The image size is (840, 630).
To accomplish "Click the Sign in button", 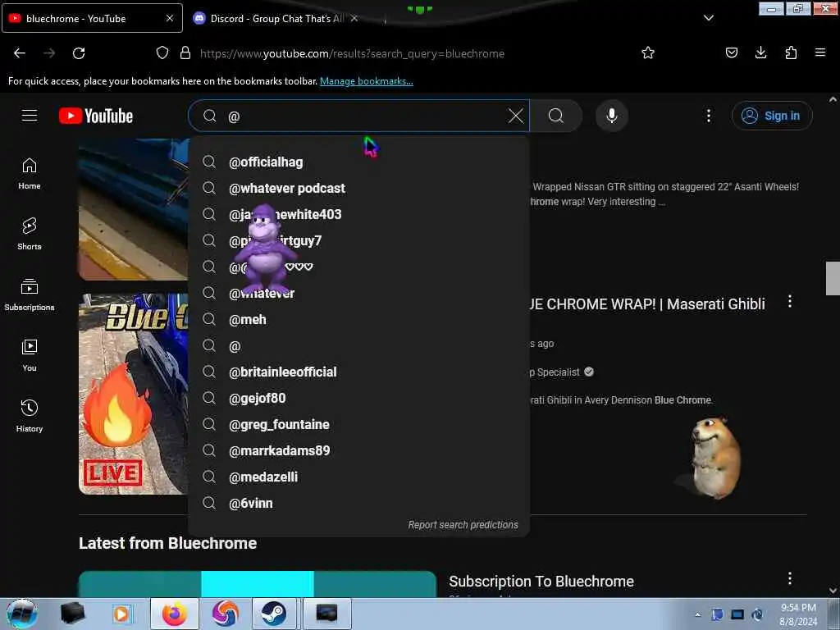I will click(x=772, y=116).
